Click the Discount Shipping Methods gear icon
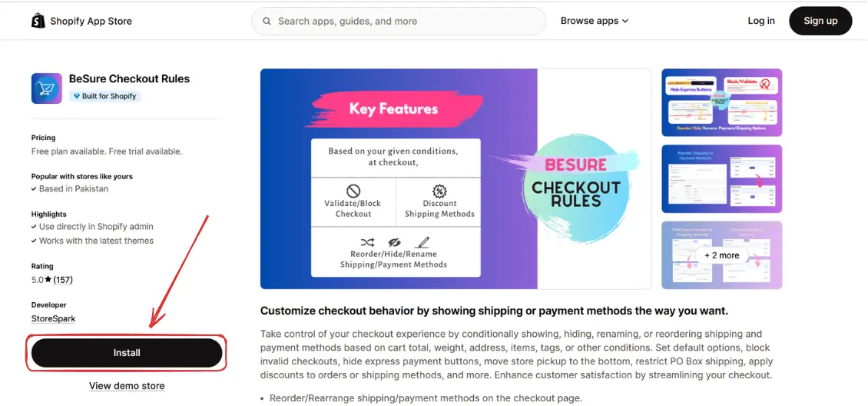Image resolution: width=868 pixels, height=406 pixels. coord(439,191)
